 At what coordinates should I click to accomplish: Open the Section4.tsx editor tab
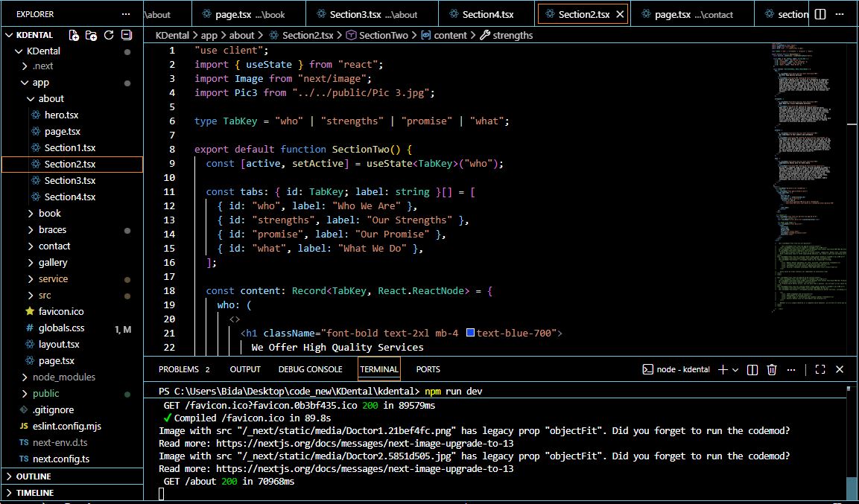(x=487, y=15)
